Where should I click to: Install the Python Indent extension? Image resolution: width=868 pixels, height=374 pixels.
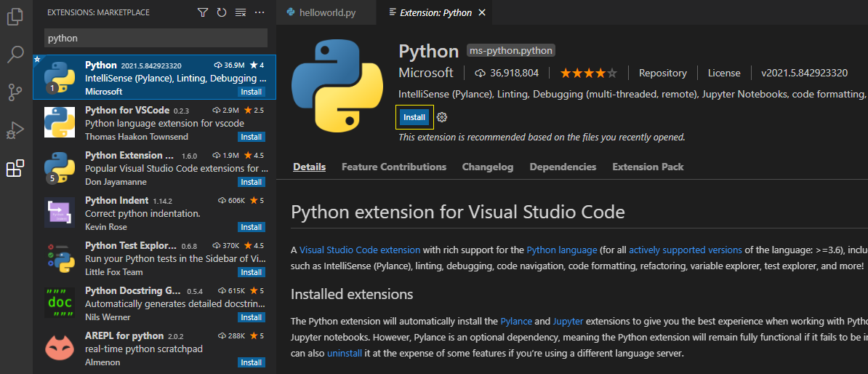(251, 227)
